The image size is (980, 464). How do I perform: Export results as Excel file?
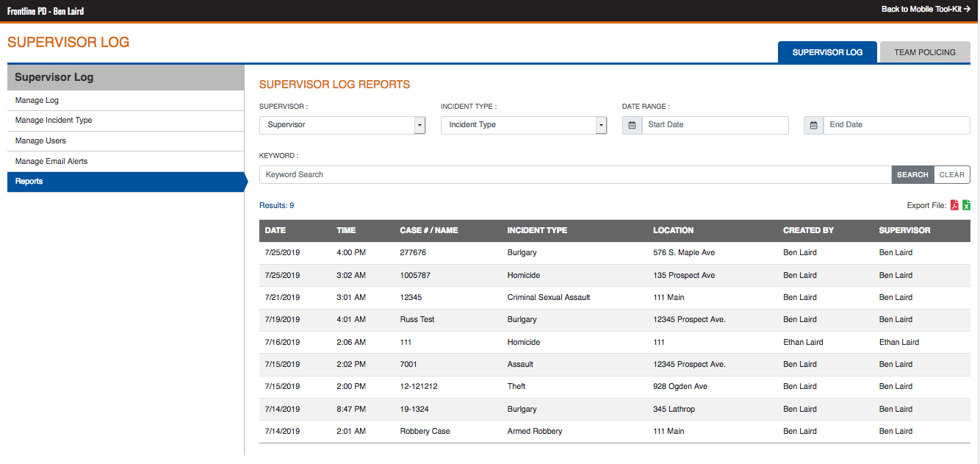pos(966,205)
